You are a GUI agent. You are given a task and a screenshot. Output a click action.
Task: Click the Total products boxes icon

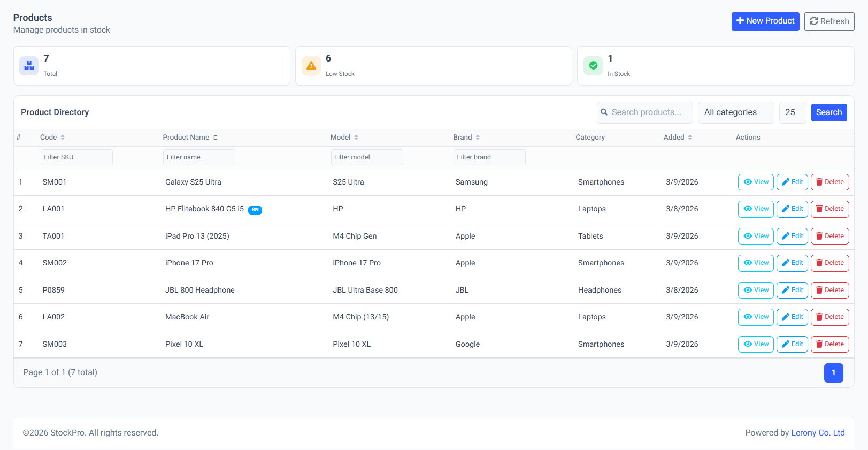[29, 66]
